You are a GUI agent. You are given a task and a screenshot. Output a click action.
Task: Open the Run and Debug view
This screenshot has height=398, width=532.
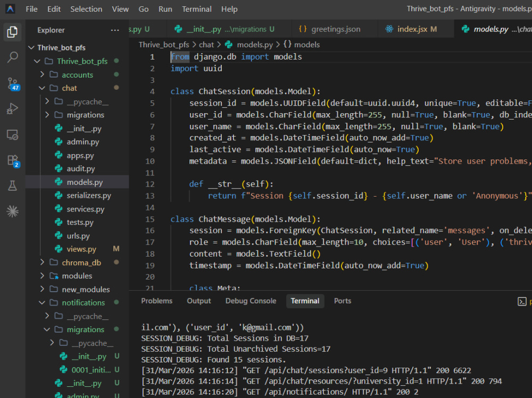coord(12,108)
